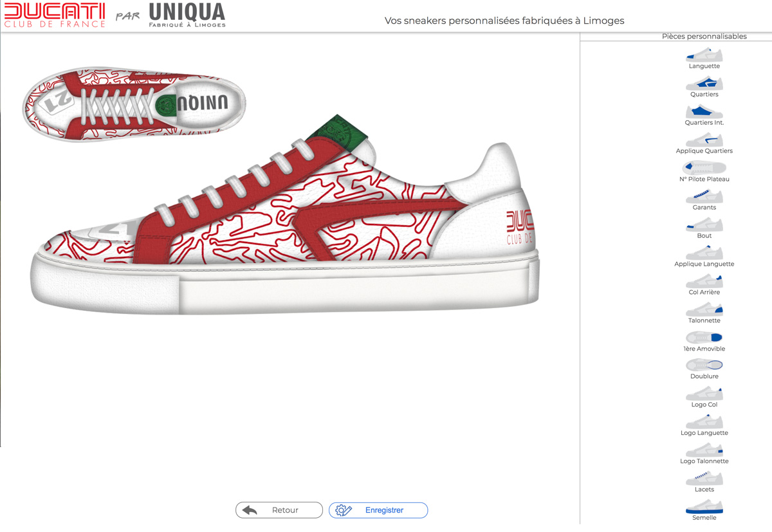Screen dimensions: 772x532
Task: Select the Quartiers shoe part icon
Action: point(704,83)
